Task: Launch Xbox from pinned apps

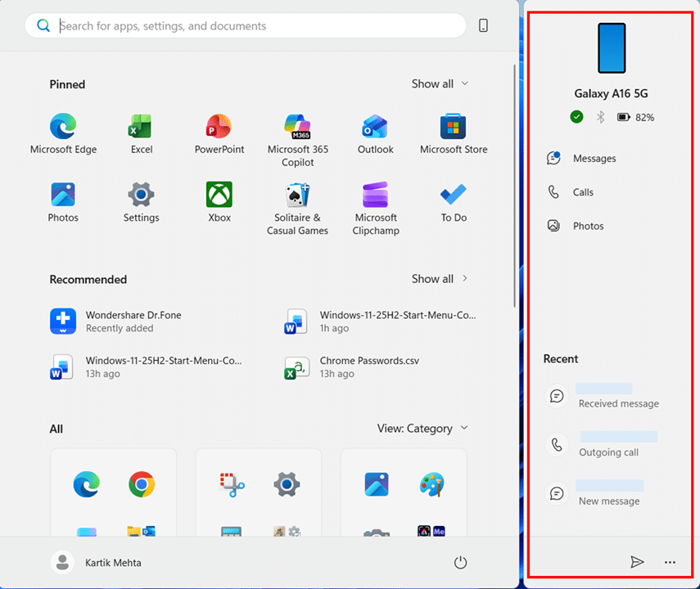Action: (219, 202)
